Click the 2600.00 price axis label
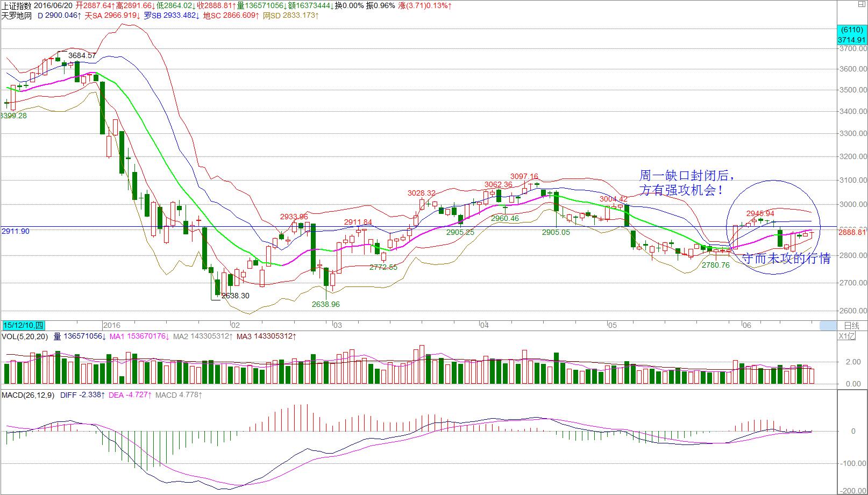This screenshot has width=868, height=495. click(852, 311)
